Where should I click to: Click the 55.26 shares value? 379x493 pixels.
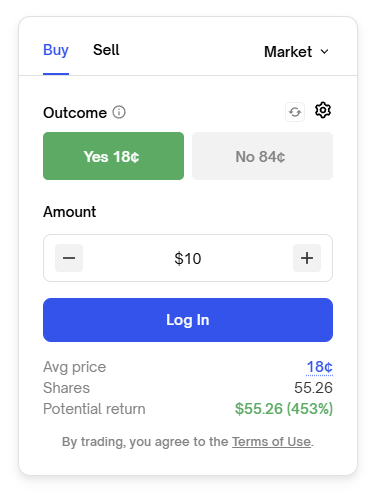click(313, 388)
